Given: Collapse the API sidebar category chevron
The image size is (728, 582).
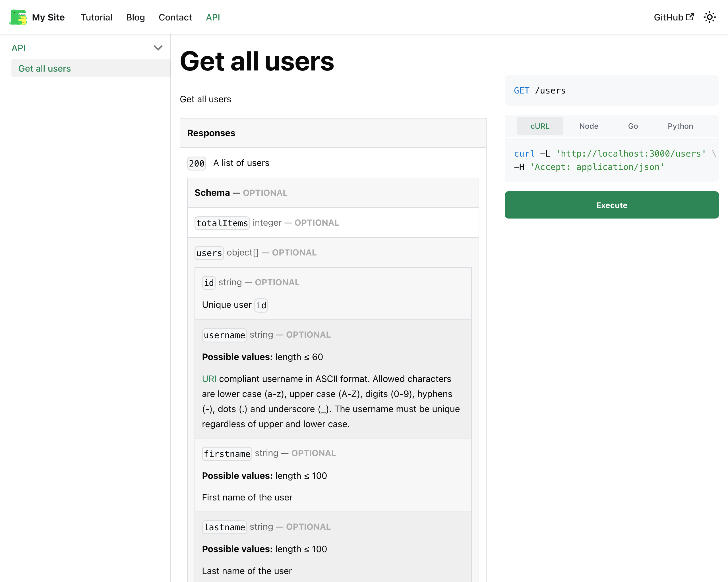Looking at the screenshot, I should coord(158,48).
